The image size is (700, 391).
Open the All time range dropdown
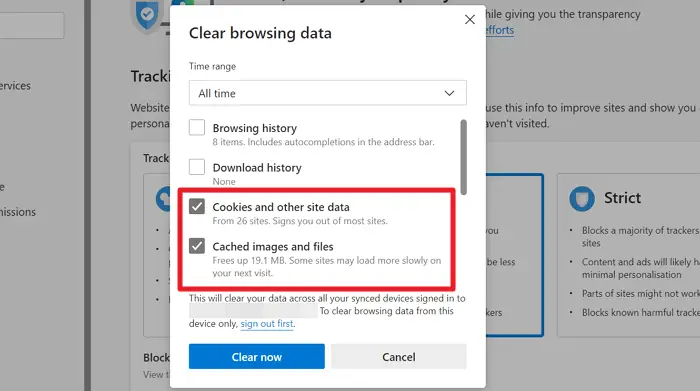point(328,93)
